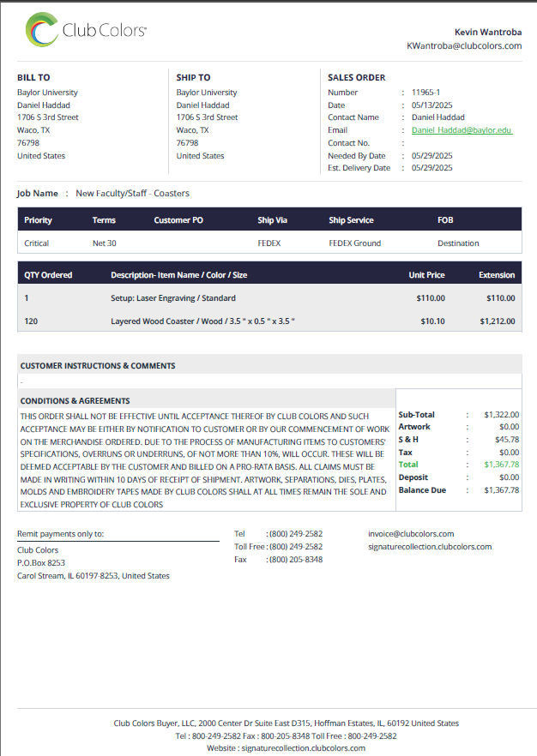Click the Job Name text New Faculty/Staff - Coasters
The width and height of the screenshot is (537, 756).
coord(133,194)
